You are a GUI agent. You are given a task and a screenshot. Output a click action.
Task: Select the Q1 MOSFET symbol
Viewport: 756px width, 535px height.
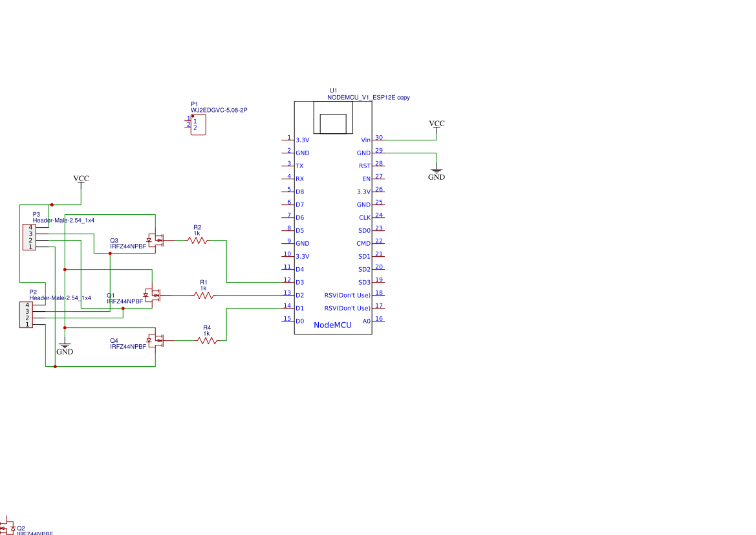[x=153, y=295]
